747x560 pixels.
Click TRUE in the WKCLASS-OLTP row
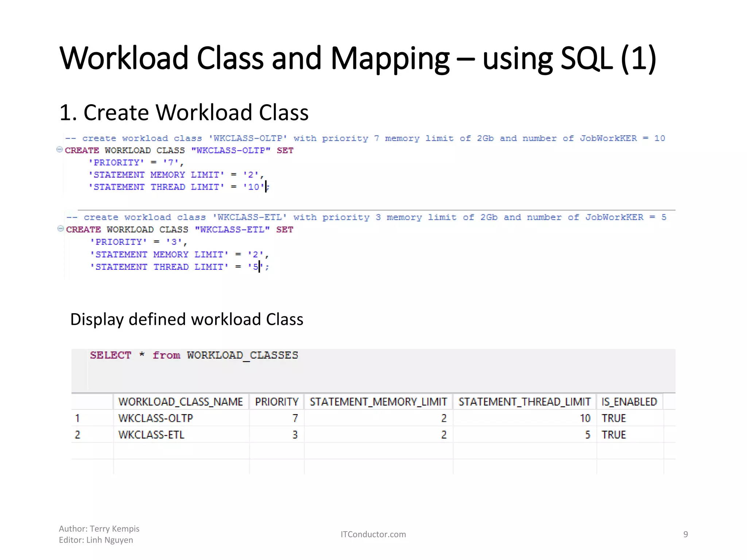[x=630, y=418]
